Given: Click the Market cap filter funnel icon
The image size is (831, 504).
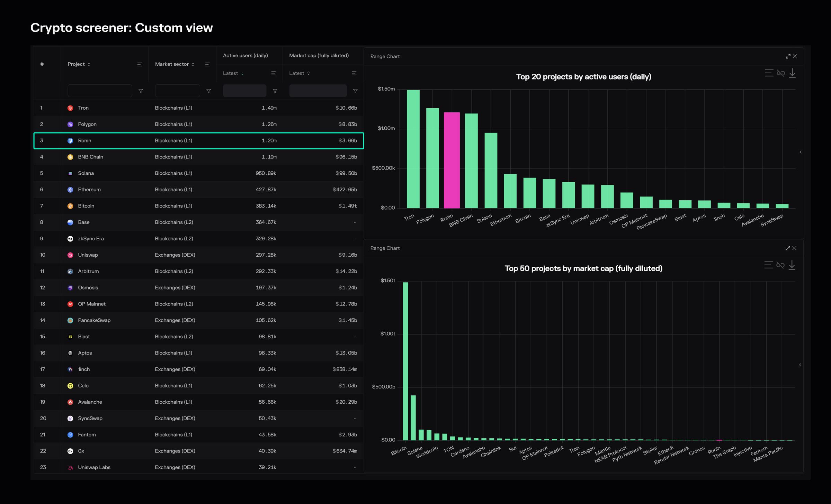Looking at the screenshot, I should [355, 91].
